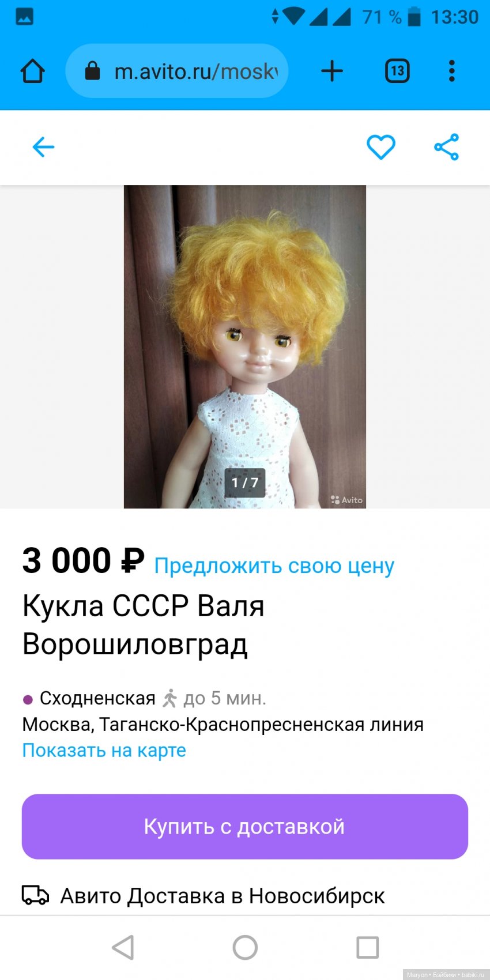
Task: Tap the Купить с доставкой button
Action: click(245, 827)
